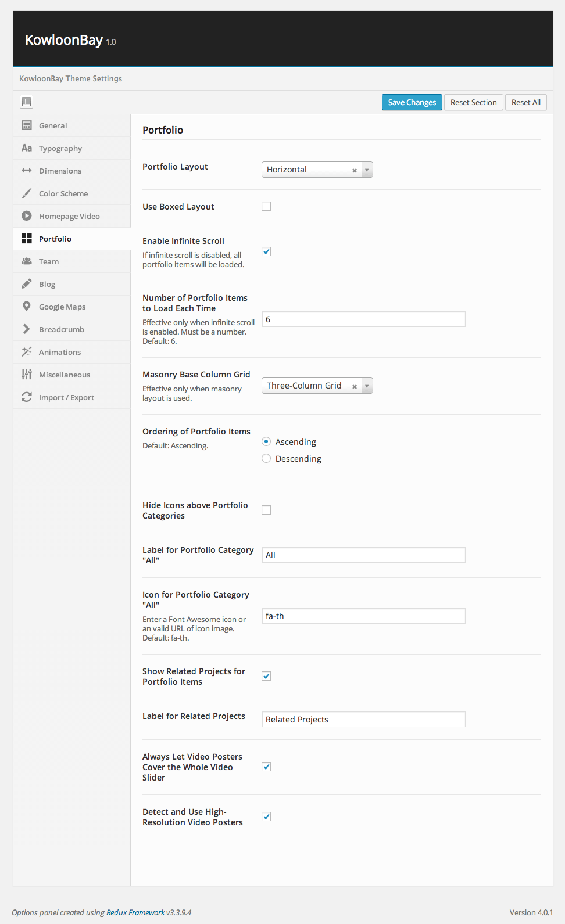Disable the Enable Infinite Scroll checkbox
Screen dimensions: 565x924
click(266, 251)
